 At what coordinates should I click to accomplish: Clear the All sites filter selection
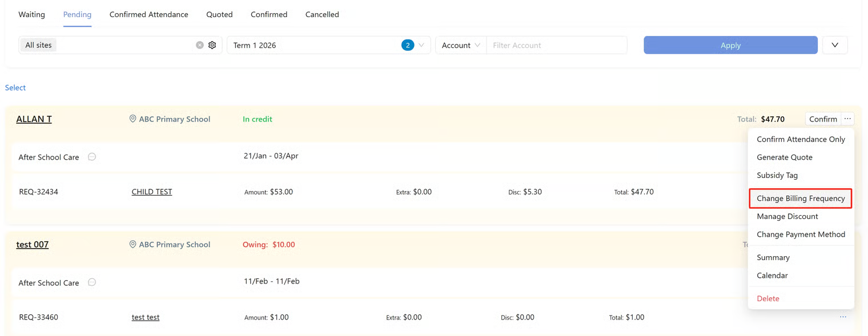click(200, 45)
